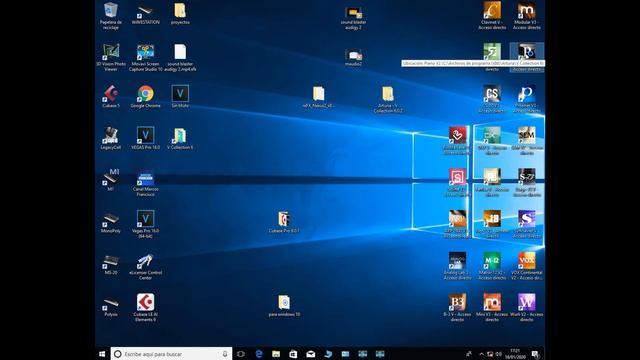Show hidden system tray icons
This screenshot has width=640, height=360.
[481, 354]
